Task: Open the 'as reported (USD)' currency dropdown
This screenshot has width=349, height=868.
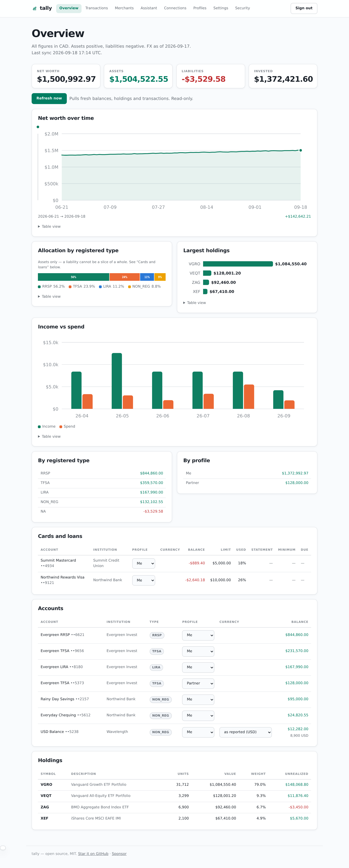Action: pos(246,732)
